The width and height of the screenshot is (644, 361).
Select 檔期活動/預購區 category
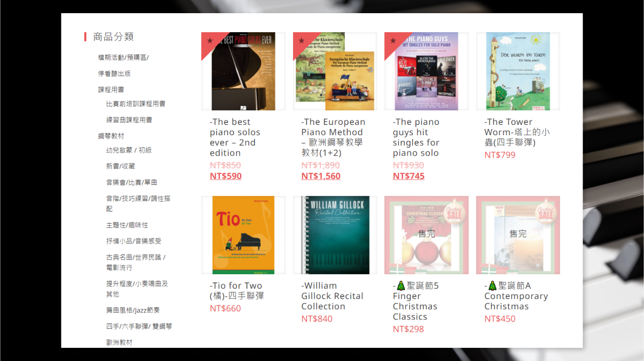click(123, 58)
